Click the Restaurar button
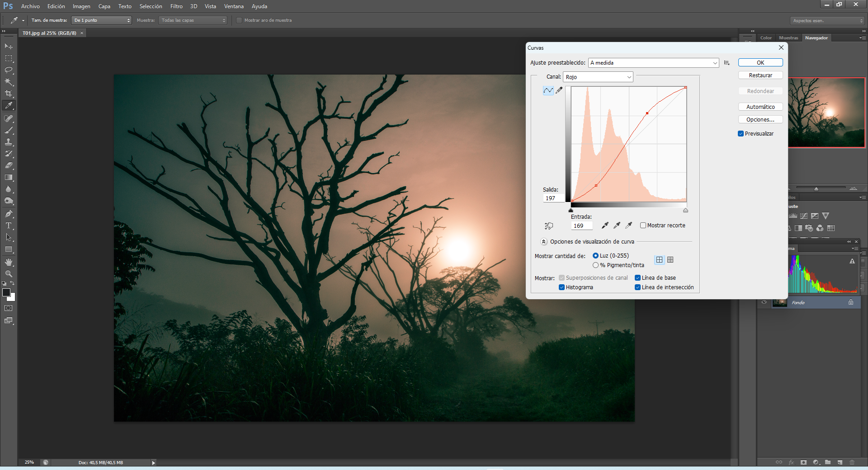This screenshot has height=470, width=868. coord(760,75)
